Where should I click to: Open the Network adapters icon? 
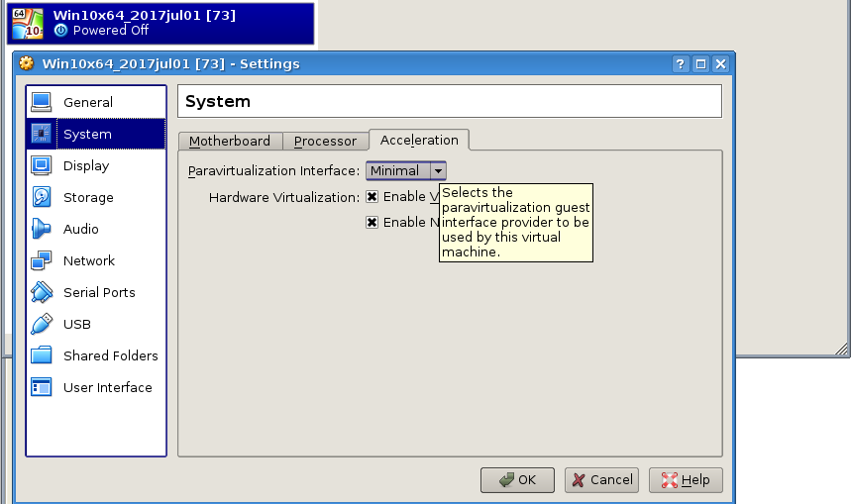42,260
